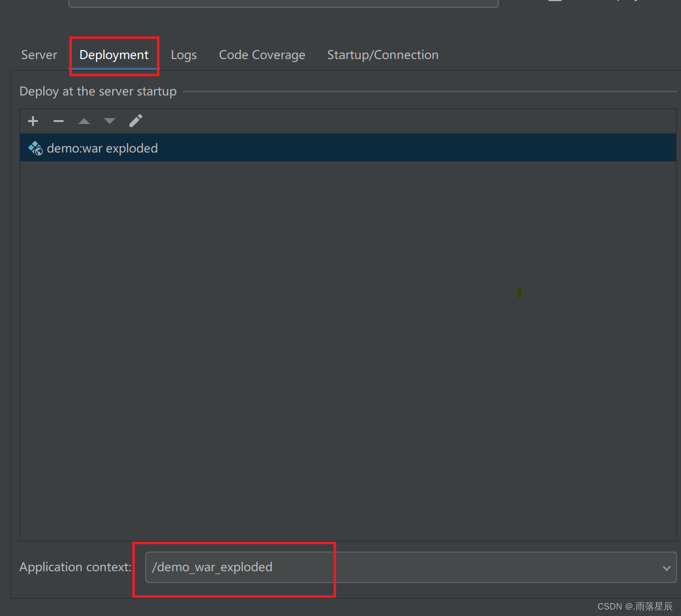The image size is (681, 616).
Task: Open the Startup/Connection tab
Action: tap(383, 55)
